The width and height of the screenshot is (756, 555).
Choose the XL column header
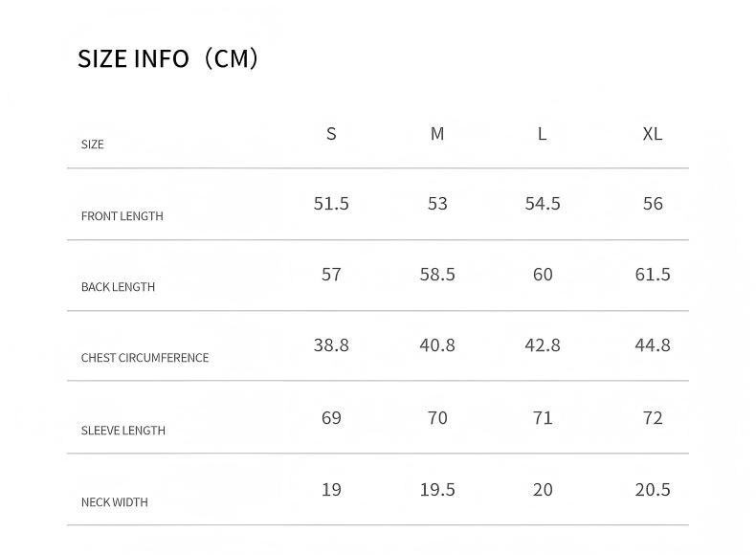(x=653, y=134)
